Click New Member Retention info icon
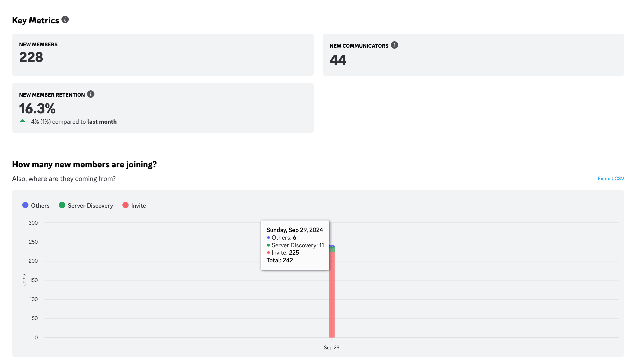The height and width of the screenshot is (364, 642). 91,94
